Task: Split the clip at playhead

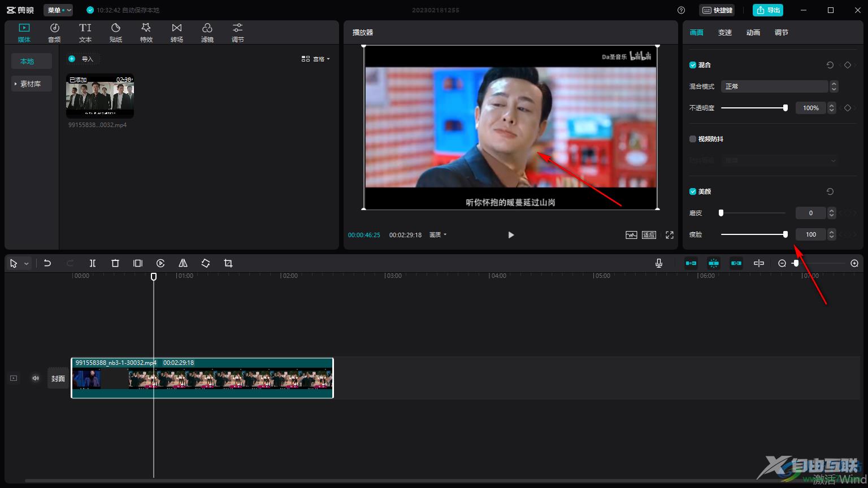Action: [93, 263]
